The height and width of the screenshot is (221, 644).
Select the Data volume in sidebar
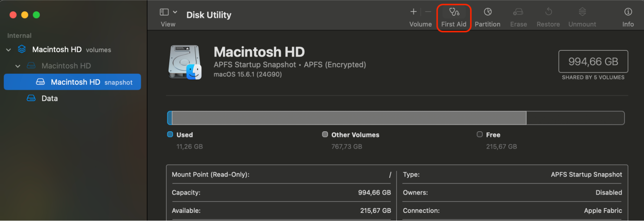coord(72,98)
